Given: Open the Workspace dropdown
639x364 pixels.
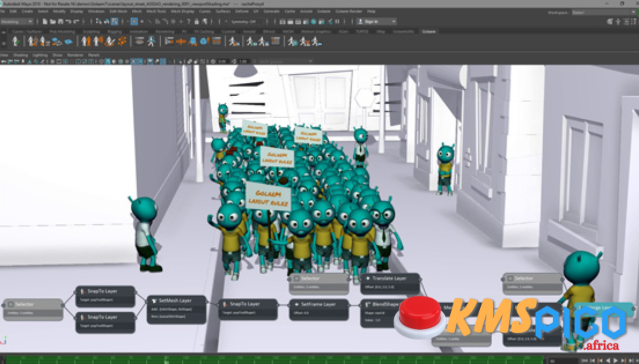Looking at the screenshot, I should (x=604, y=12).
